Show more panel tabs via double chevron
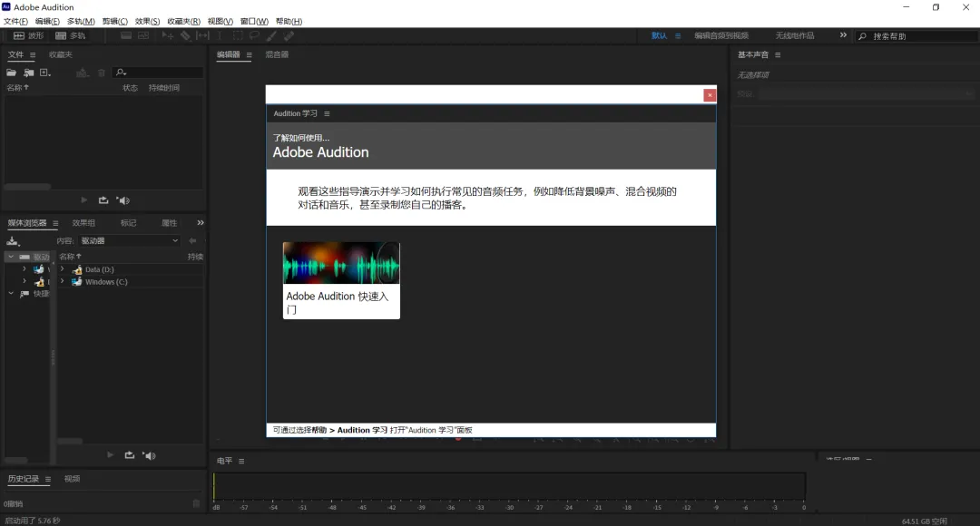This screenshot has width=980, height=526. point(200,222)
